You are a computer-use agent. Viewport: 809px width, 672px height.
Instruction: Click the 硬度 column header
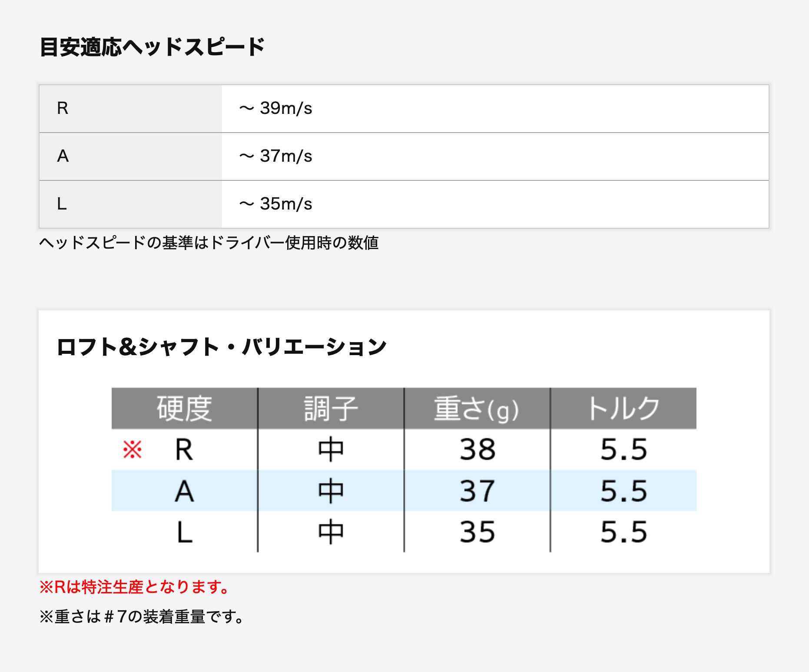[184, 409]
